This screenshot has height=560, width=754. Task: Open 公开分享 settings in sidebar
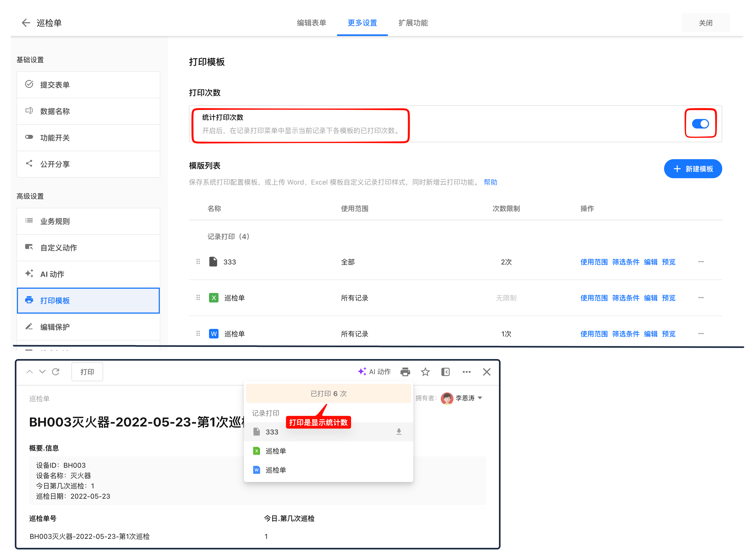tap(88, 164)
